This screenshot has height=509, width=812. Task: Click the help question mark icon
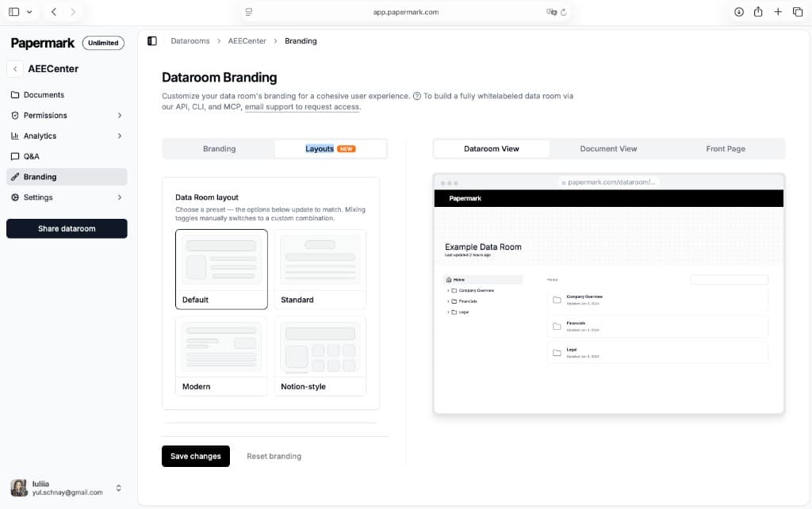417,96
